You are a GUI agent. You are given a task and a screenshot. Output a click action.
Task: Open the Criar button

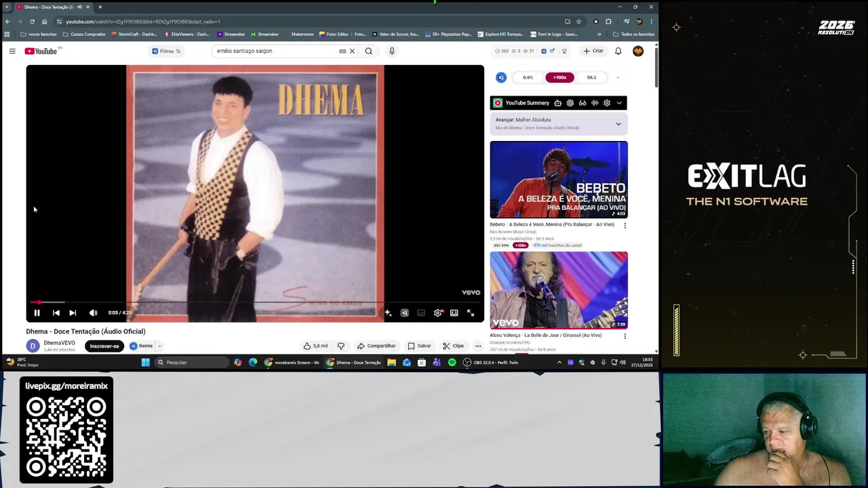(x=593, y=51)
